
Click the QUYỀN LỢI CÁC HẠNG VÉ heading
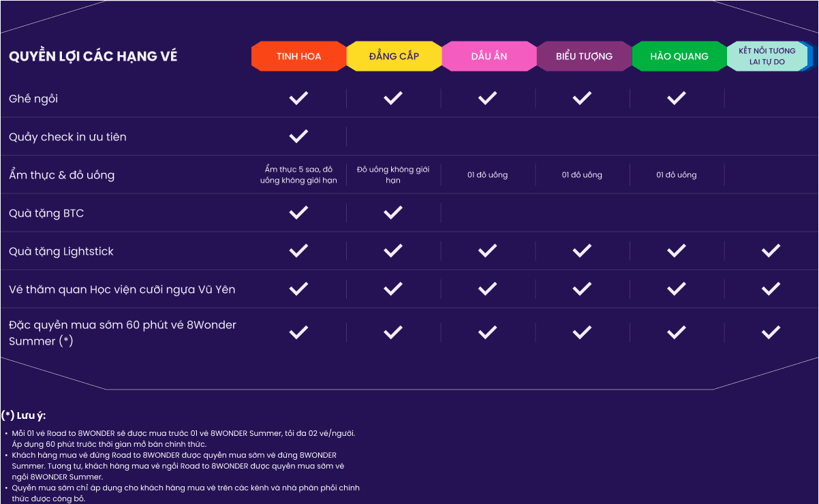(x=93, y=57)
